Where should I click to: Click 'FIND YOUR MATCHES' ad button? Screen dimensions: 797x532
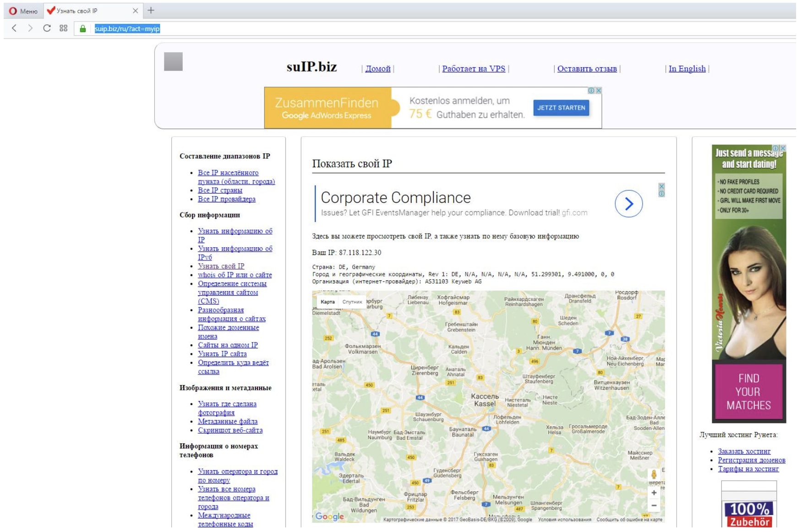(748, 392)
